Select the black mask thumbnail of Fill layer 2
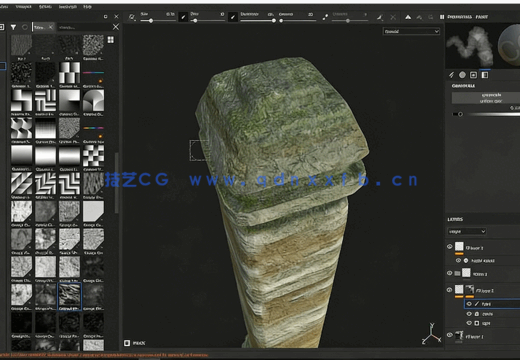The width and height of the screenshot is (520, 360). [470, 289]
